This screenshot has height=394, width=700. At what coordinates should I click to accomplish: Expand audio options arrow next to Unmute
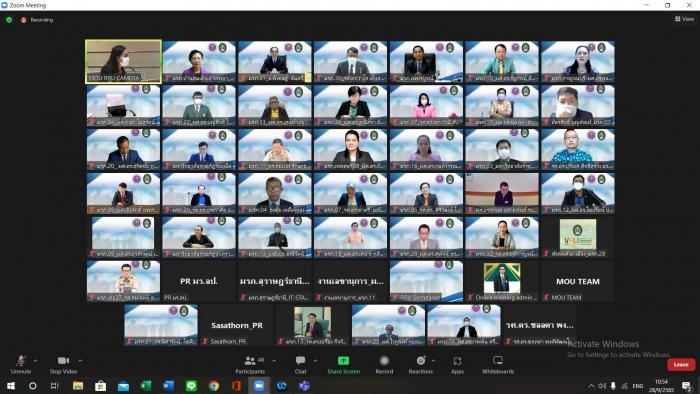pos(35,361)
